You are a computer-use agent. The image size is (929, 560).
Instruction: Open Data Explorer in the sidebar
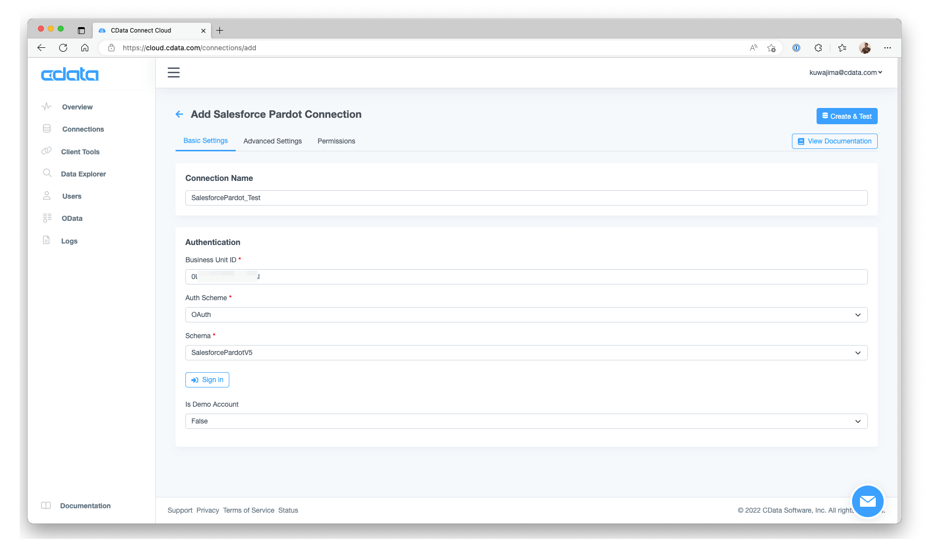pos(83,174)
